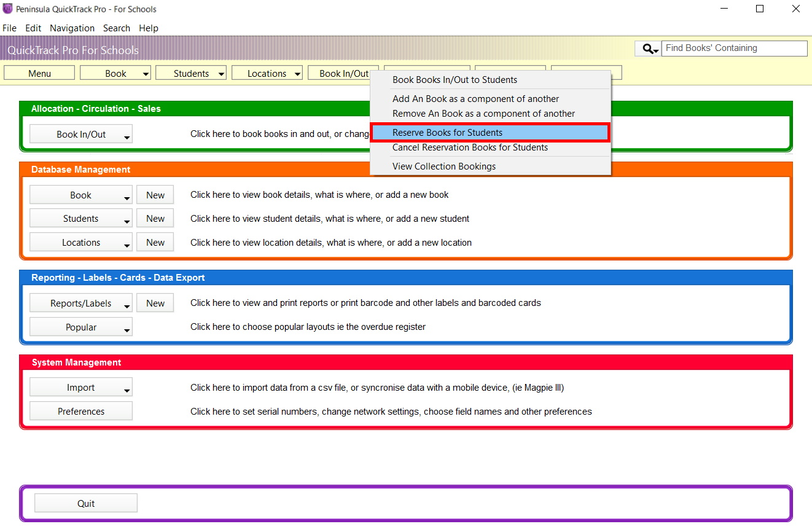Click New button next to Reports/Labels

coord(155,303)
